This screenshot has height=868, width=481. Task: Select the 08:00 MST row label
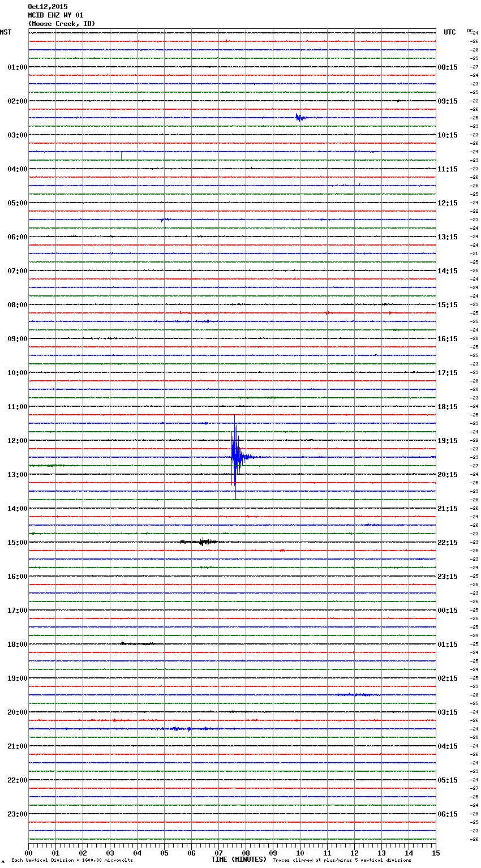17,304
